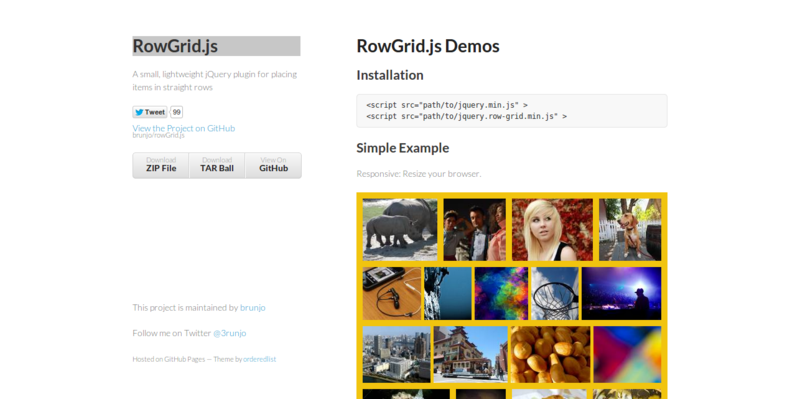Click the jquery.row-grid.min.js script code line
Viewport: 800px width, 399px height.
point(466,116)
